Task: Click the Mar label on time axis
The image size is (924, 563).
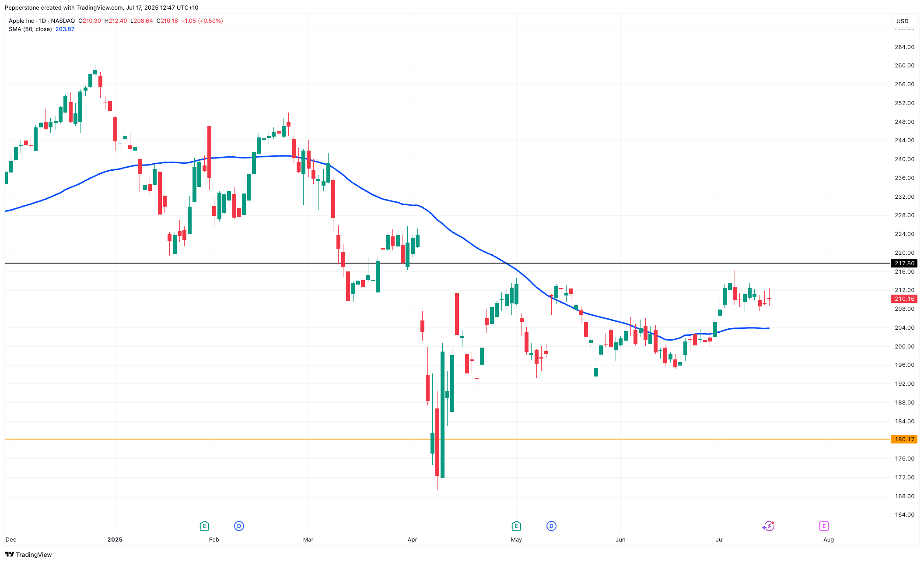Action: (x=308, y=539)
